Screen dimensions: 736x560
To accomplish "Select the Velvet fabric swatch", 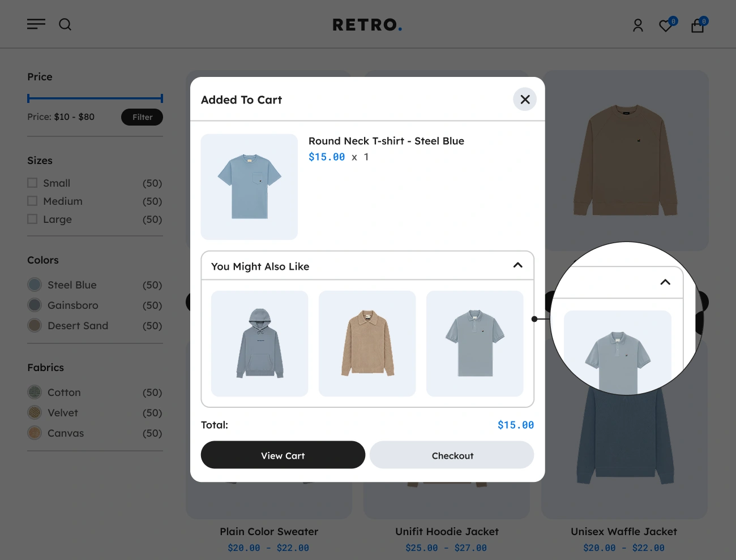I will tap(35, 412).
